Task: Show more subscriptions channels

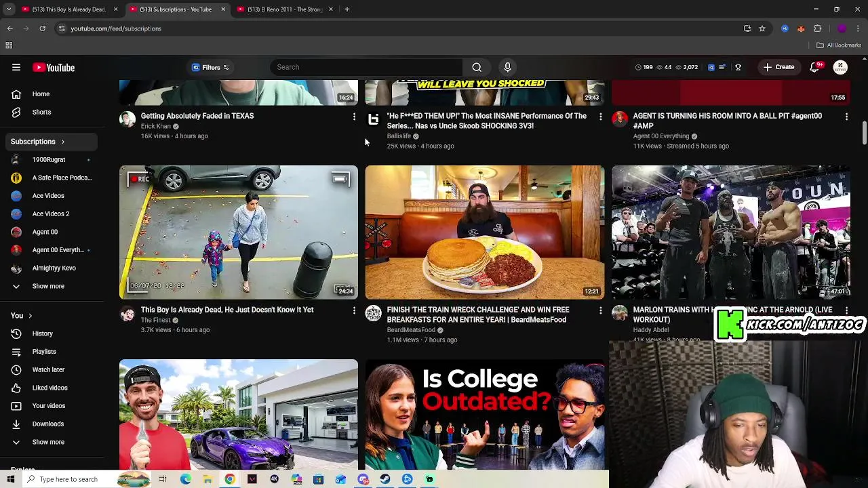Action: click(x=51, y=286)
